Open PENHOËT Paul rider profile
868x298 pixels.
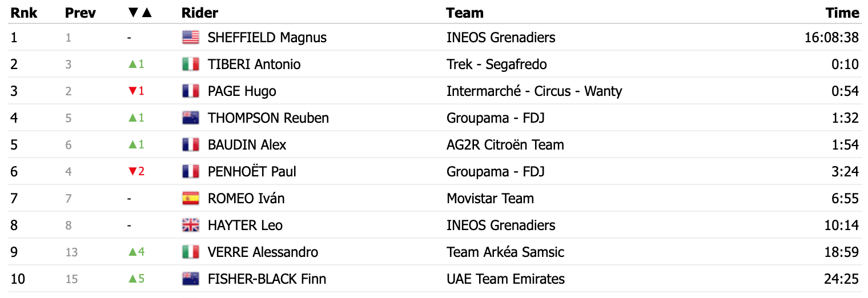252,172
